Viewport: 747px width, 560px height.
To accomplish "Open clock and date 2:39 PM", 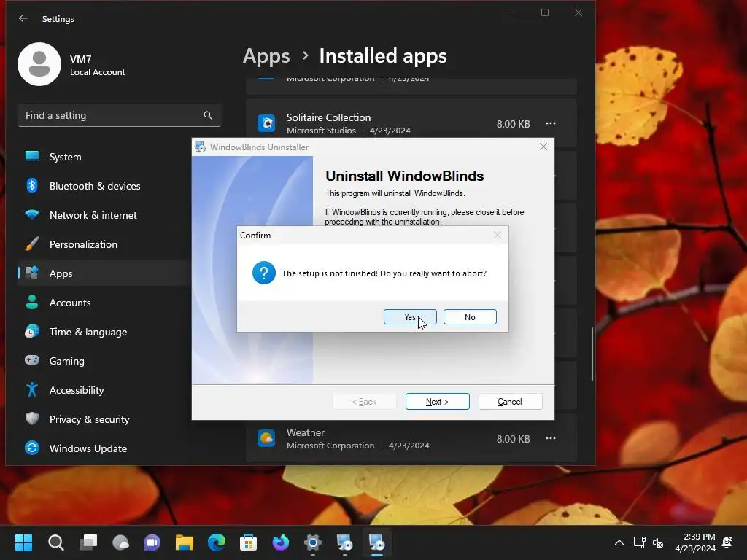I will [695, 542].
